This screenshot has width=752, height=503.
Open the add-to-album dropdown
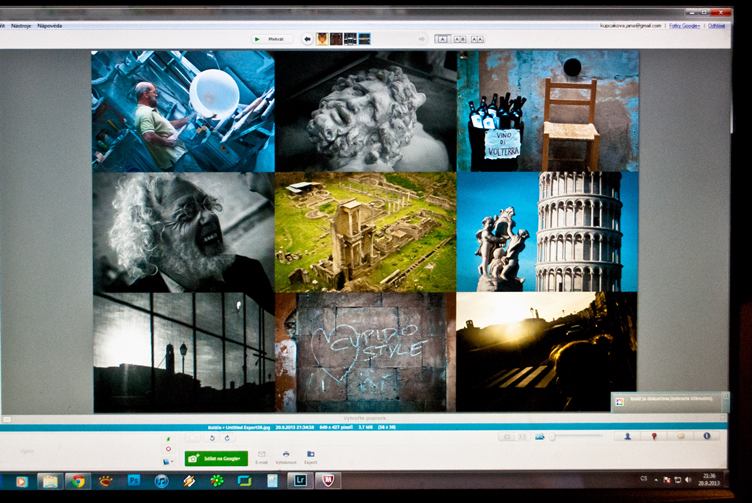pyautogui.click(x=168, y=461)
